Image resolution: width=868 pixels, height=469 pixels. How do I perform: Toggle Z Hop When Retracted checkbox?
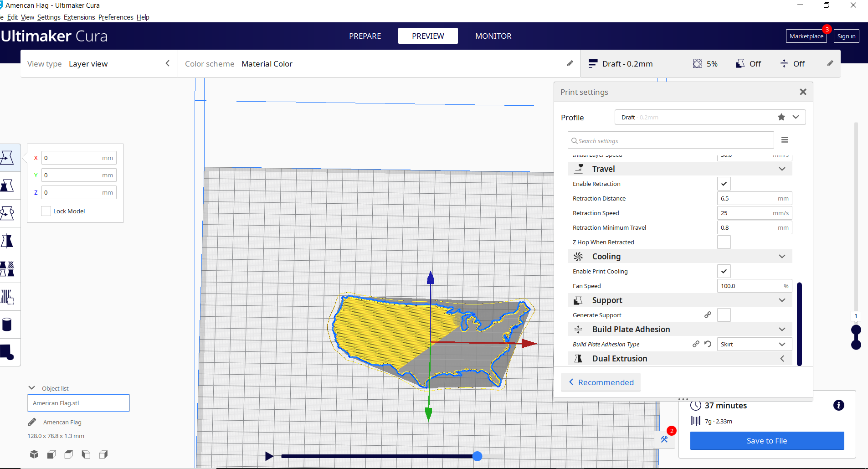point(724,242)
